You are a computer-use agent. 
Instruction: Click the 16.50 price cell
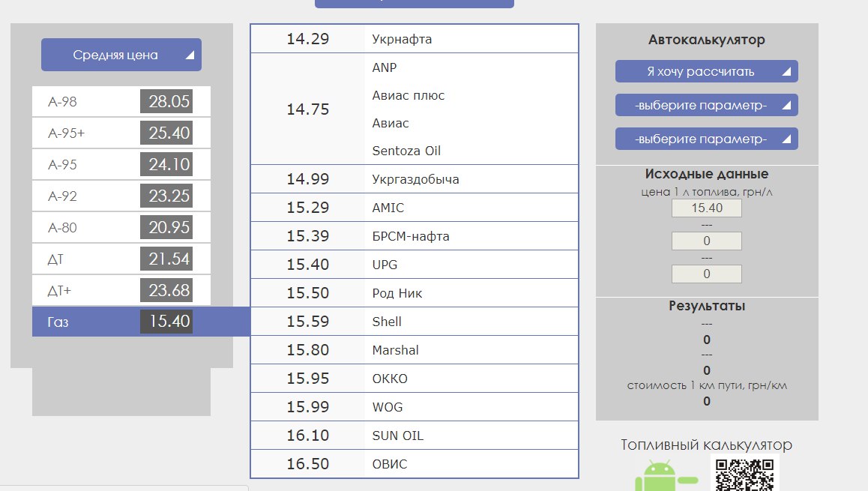(x=308, y=464)
